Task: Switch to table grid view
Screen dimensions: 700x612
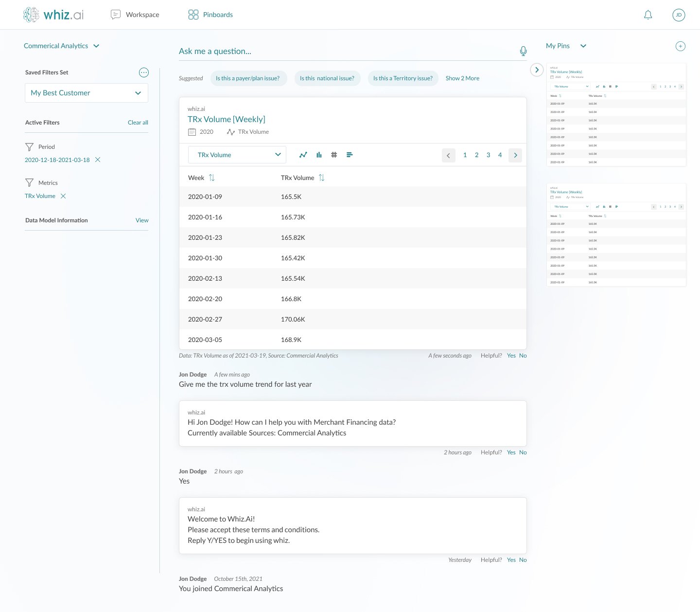Action: coord(334,155)
